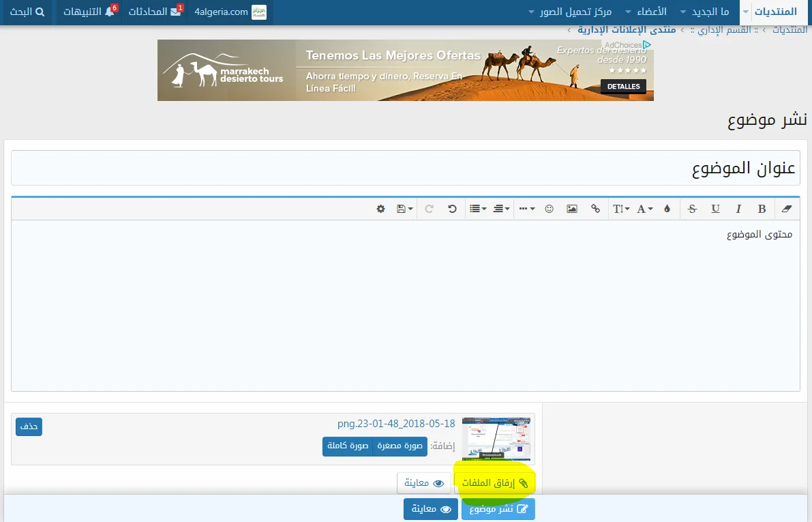The width and height of the screenshot is (812, 522).
Task: Insert a link using chain icon
Action: point(595,209)
